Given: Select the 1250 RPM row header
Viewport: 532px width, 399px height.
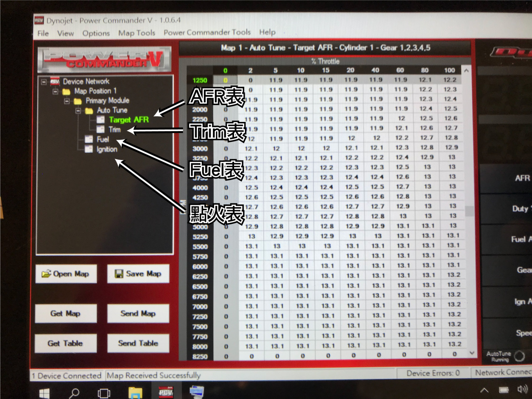Looking at the screenshot, I should 200,80.
